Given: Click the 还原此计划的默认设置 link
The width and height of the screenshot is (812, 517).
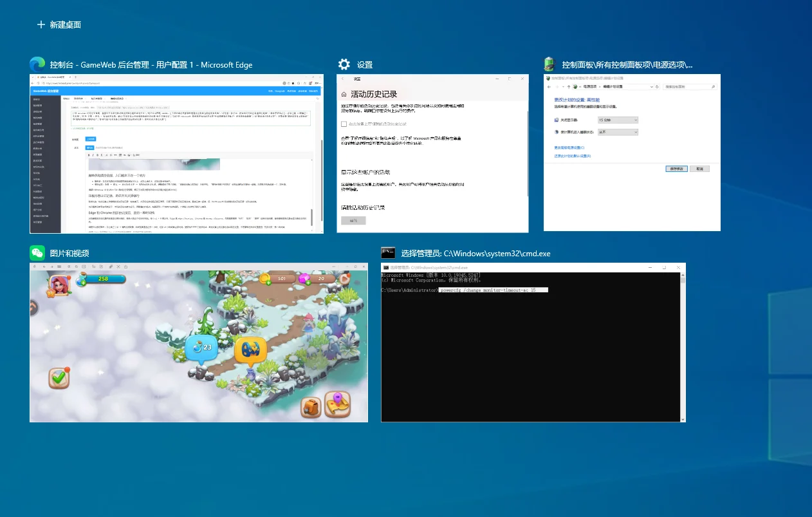Looking at the screenshot, I should coord(573,156).
